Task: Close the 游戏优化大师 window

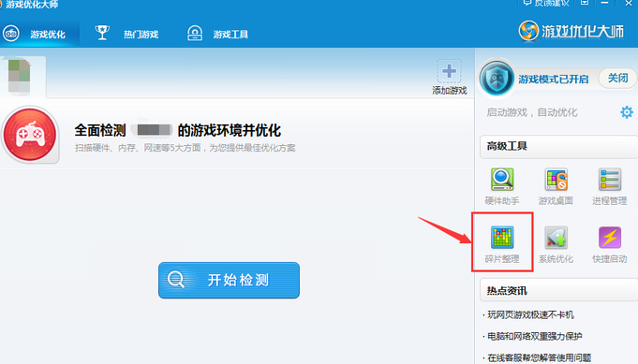Action: [x=629, y=3]
